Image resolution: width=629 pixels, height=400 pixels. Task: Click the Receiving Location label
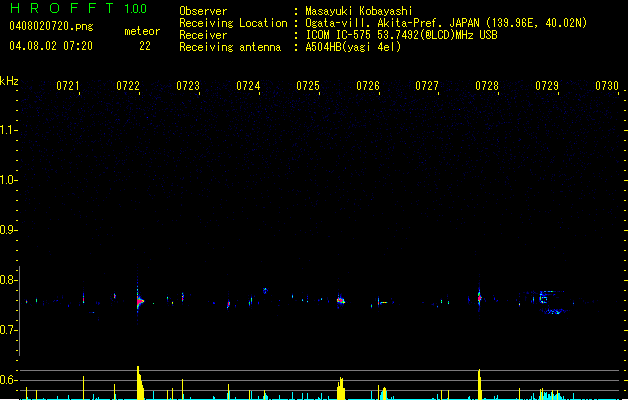point(233,23)
